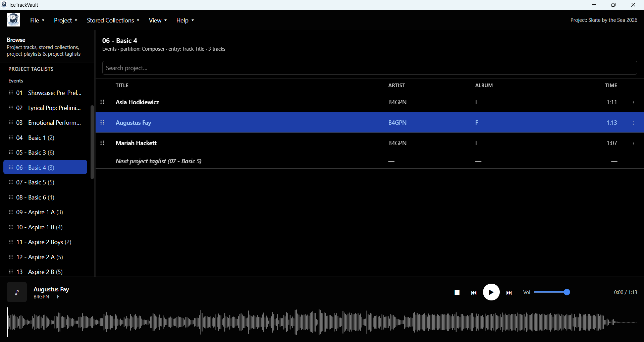Seek within the audio waveform
644x342 pixels.
click(322, 322)
